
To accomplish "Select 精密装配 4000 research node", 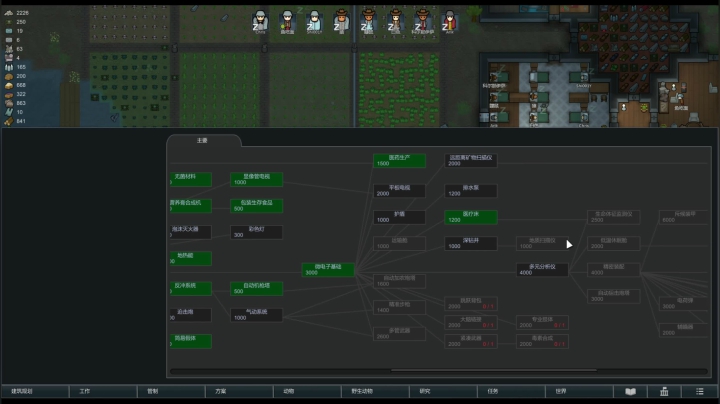I will click(614, 269).
